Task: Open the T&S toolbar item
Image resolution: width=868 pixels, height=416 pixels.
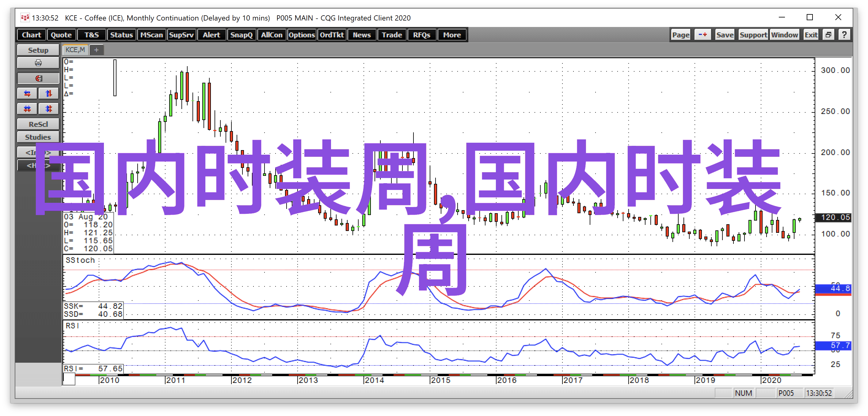Action: [91, 35]
